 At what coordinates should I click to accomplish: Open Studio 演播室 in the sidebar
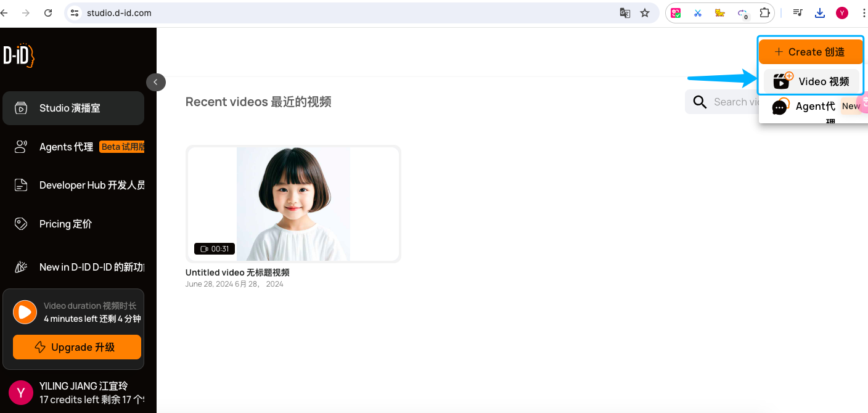(73, 108)
